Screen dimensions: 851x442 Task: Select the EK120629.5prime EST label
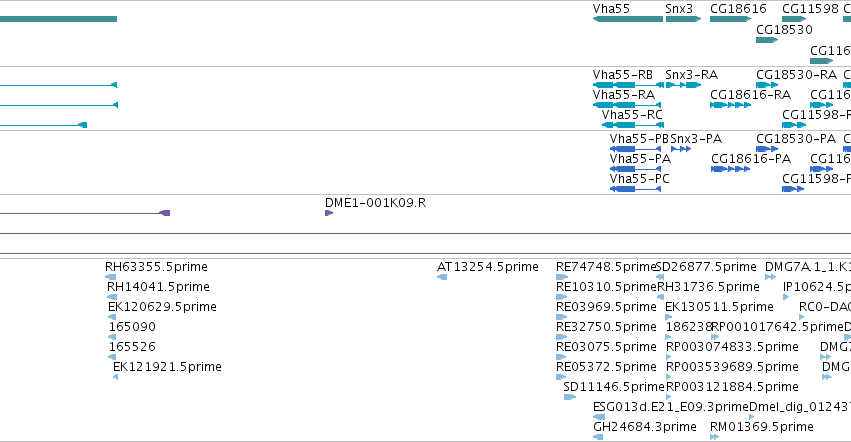click(x=162, y=307)
